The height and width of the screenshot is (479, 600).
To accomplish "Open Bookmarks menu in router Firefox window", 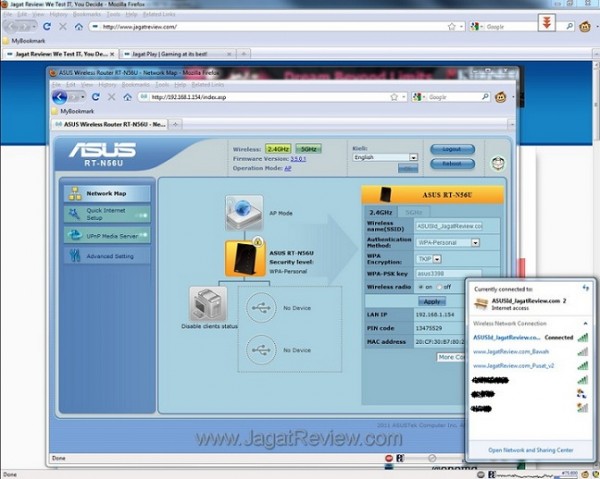I will (135, 85).
